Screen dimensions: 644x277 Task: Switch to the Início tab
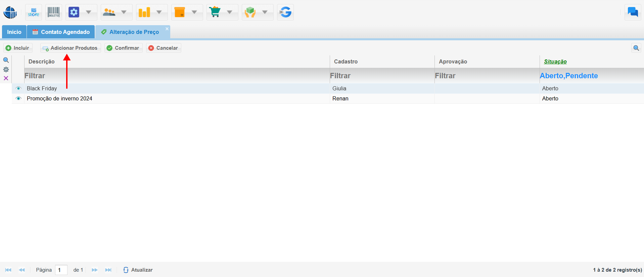pyautogui.click(x=14, y=32)
